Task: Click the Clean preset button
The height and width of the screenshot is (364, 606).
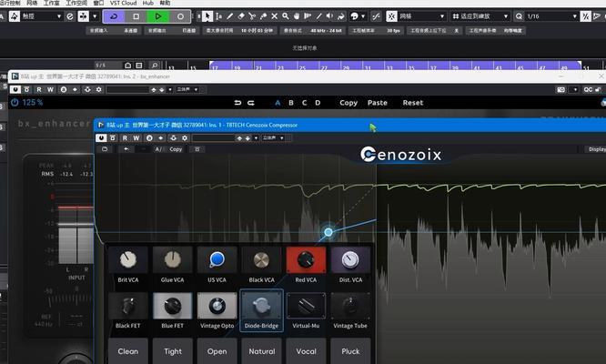Action: 128,351
